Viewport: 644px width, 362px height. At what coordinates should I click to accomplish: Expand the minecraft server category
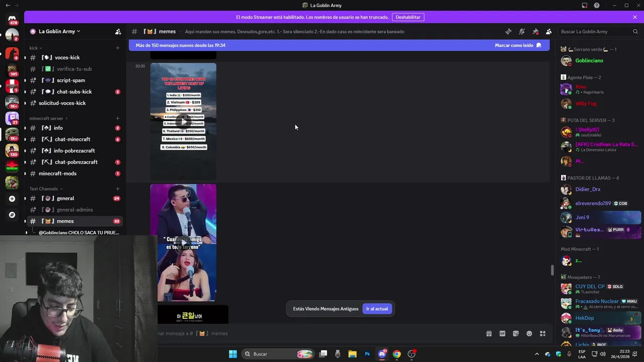(x=48, y=118)
